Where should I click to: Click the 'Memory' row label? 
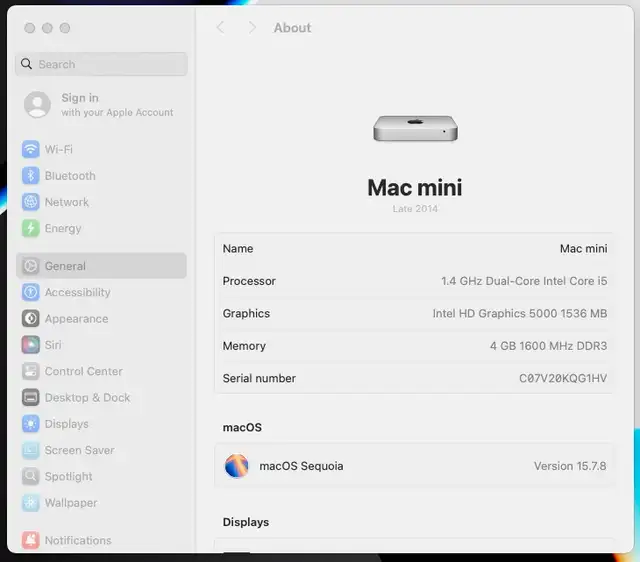[244, 346]
